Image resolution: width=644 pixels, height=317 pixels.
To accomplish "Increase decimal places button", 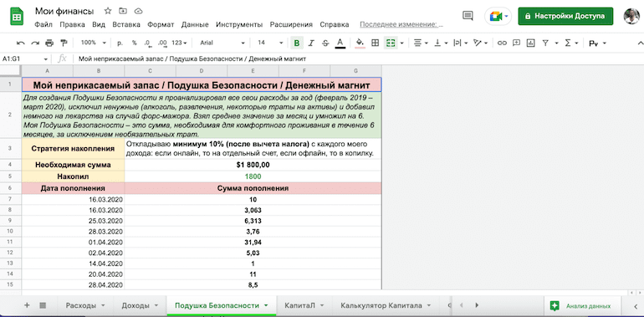I will tap(162, 43).
